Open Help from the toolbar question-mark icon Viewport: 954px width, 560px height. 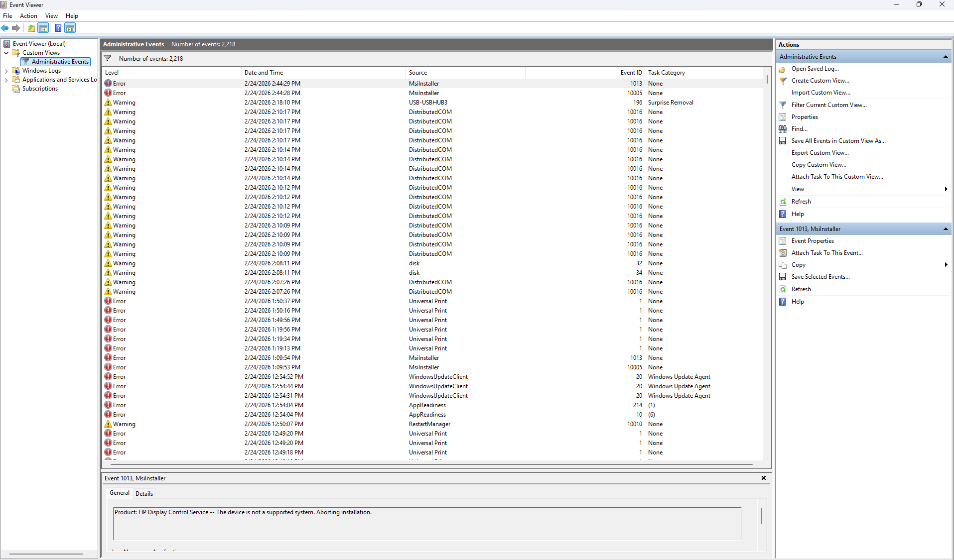click(x=58, y=28)
